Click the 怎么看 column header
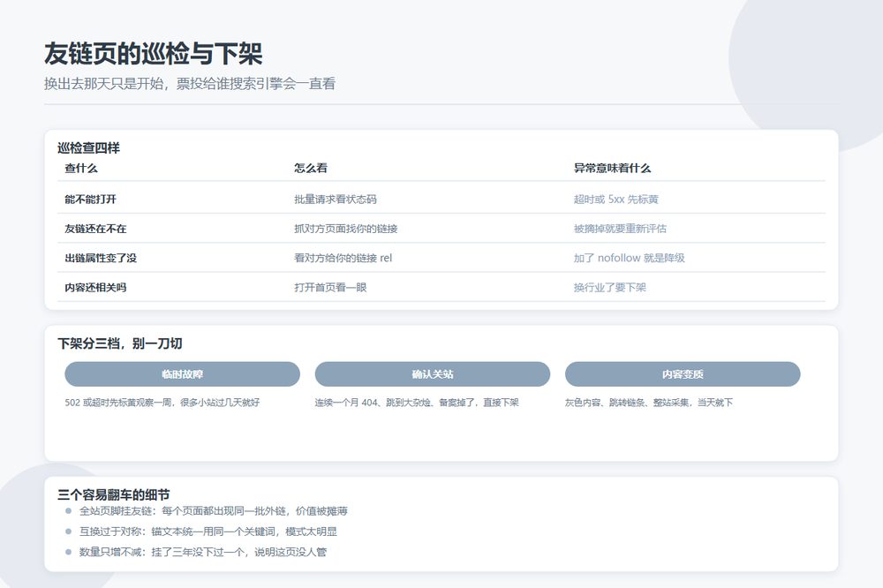Image resolution: width=883 pixels, height=588 pixels. 310,168
